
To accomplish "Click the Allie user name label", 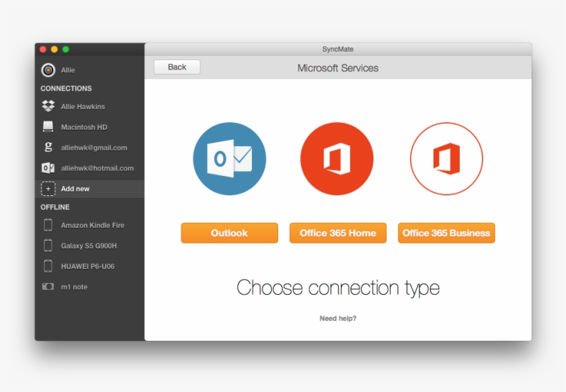I will click(x=68, y=70).
